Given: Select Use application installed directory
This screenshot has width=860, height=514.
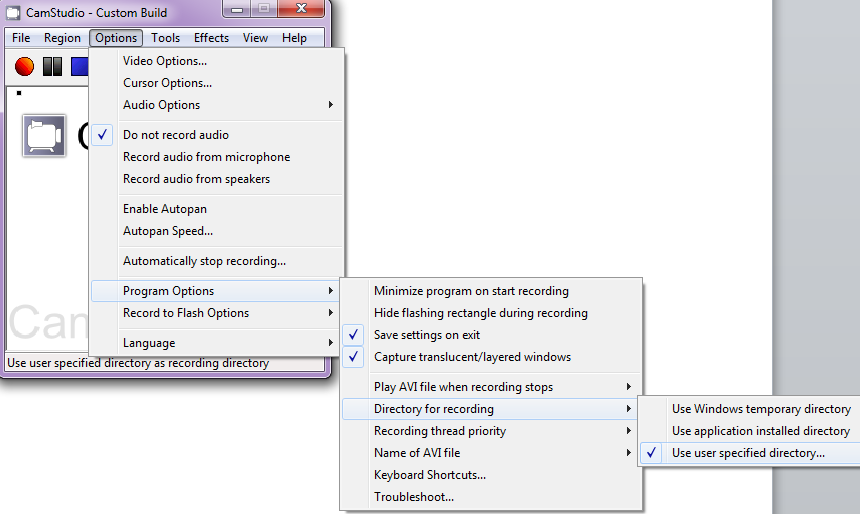Looking at the screenshot, I should coord(750,431).
